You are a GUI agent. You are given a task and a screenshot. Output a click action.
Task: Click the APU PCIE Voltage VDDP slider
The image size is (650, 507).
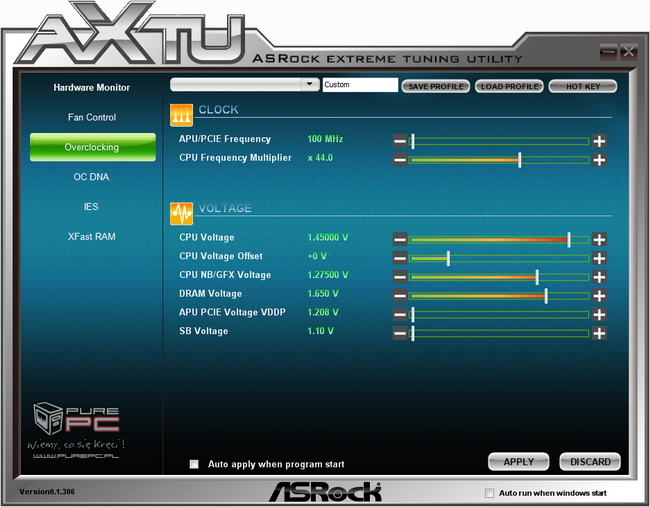(x=499, y=315)
